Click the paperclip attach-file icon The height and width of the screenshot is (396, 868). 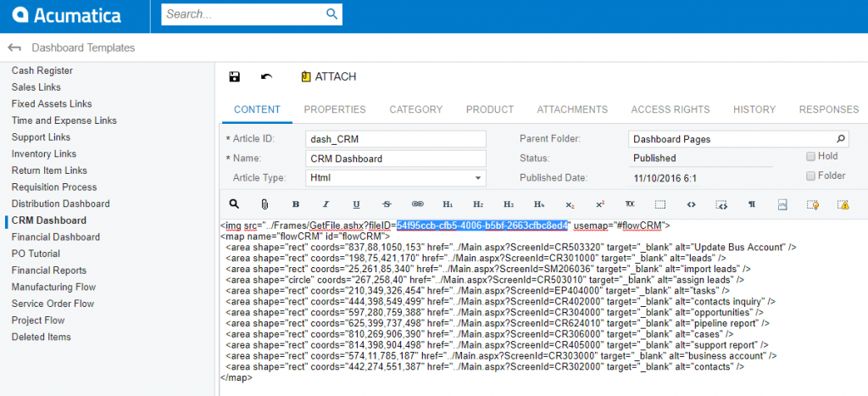[264, 204]
